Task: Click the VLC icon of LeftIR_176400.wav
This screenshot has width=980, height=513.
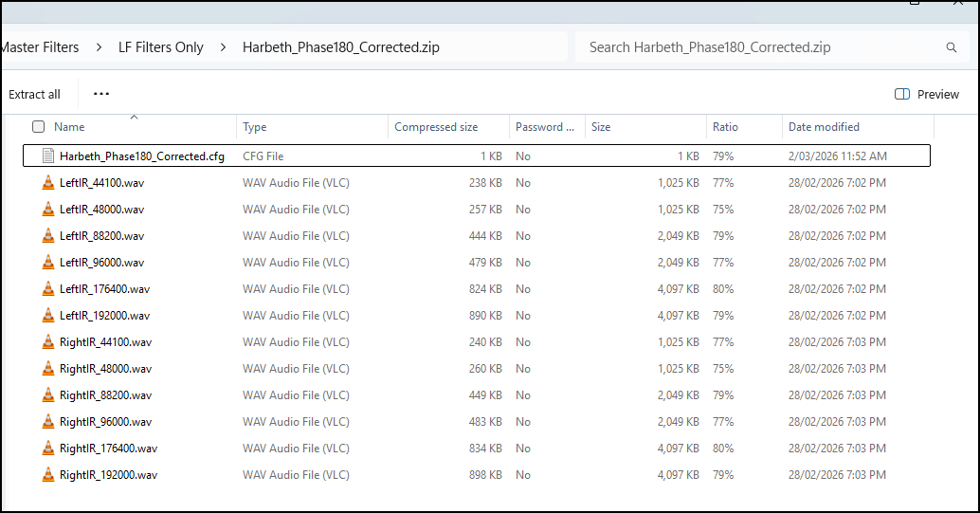Action: tap(48, 289)
